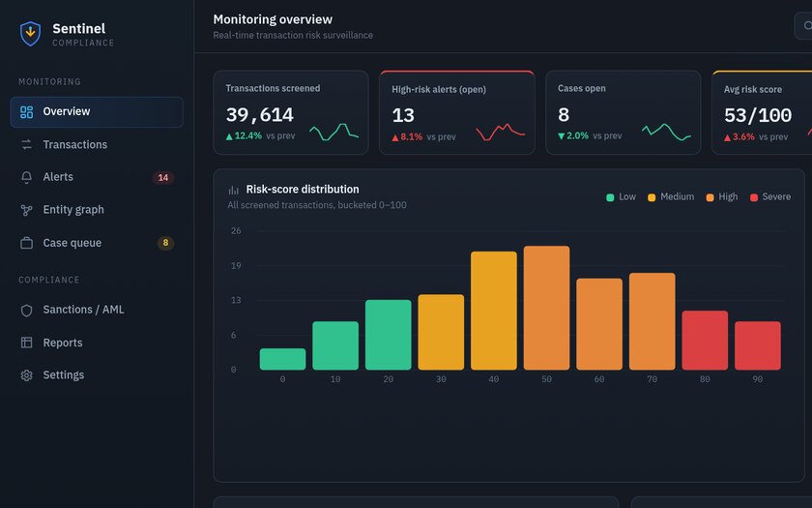The image size is (812, 508).
Task: Click the All screened transactions subtitle
Action: pos(317,205)
